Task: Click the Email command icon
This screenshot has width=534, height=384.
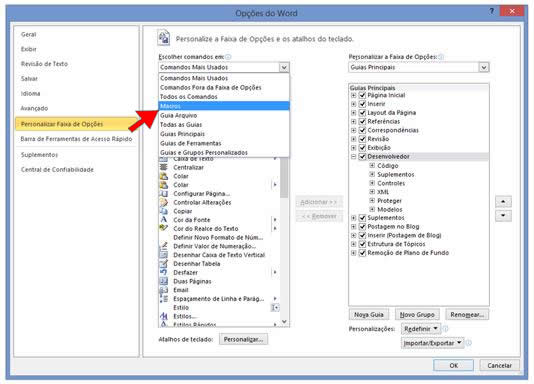Action: point(164,290)
